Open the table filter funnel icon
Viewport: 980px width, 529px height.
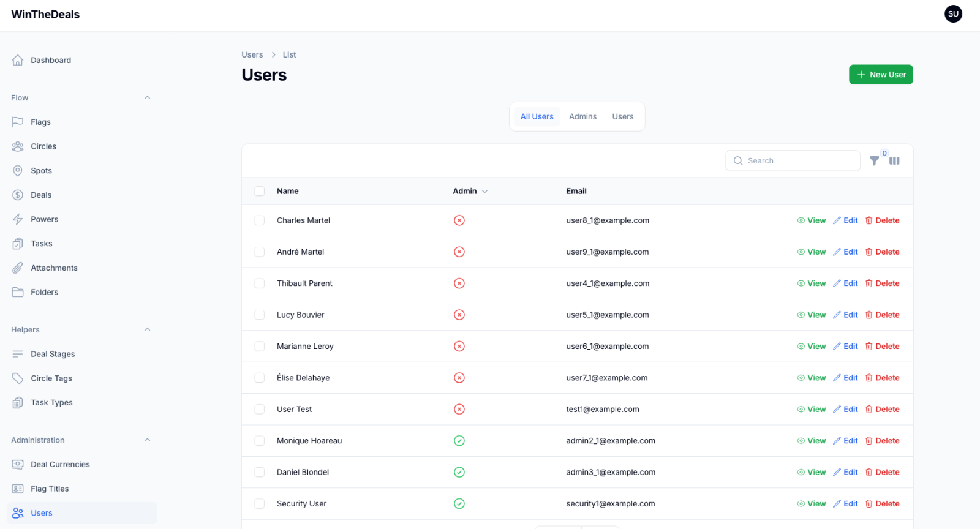click(874, 161)
